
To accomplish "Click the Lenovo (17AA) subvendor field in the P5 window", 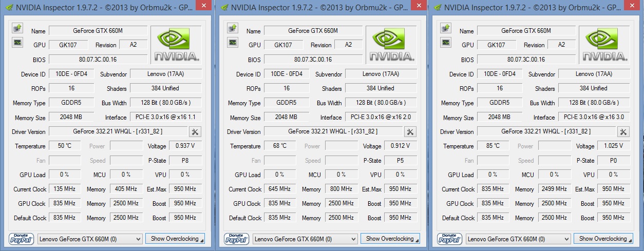I will click(x=381, y=74).
